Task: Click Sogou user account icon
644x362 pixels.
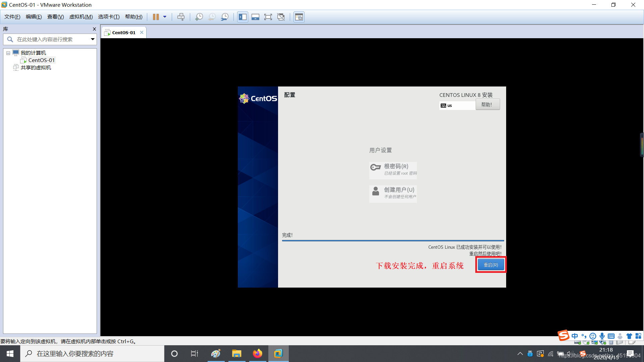Action: coord(620,336)
